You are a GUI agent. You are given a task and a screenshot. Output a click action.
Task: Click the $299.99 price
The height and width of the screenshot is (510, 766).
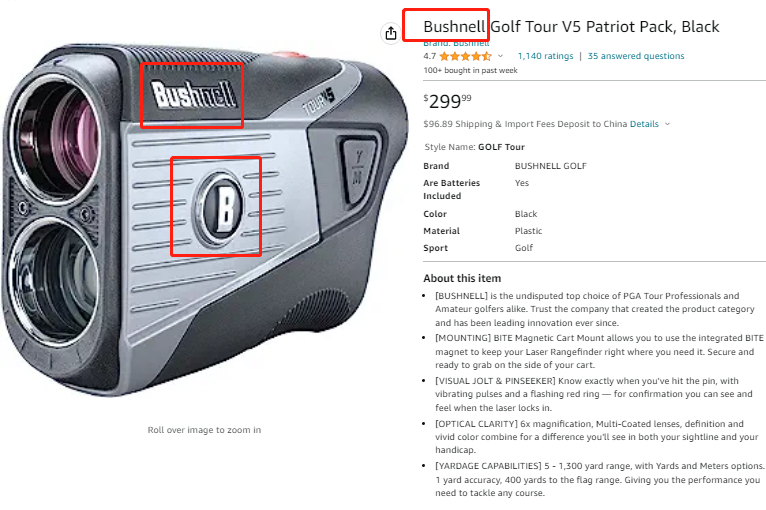pos(447,101)
